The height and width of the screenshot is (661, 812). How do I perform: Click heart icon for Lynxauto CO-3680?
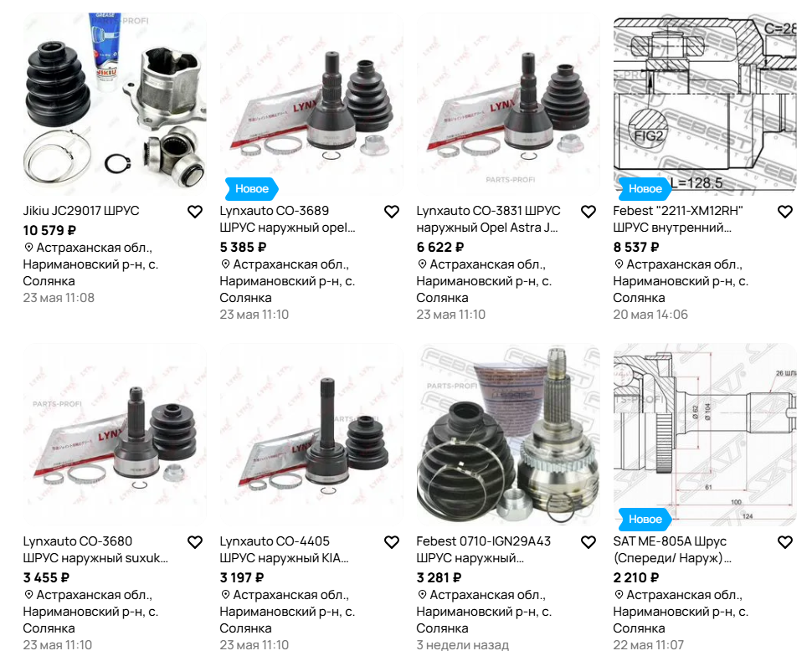point(195,542)
